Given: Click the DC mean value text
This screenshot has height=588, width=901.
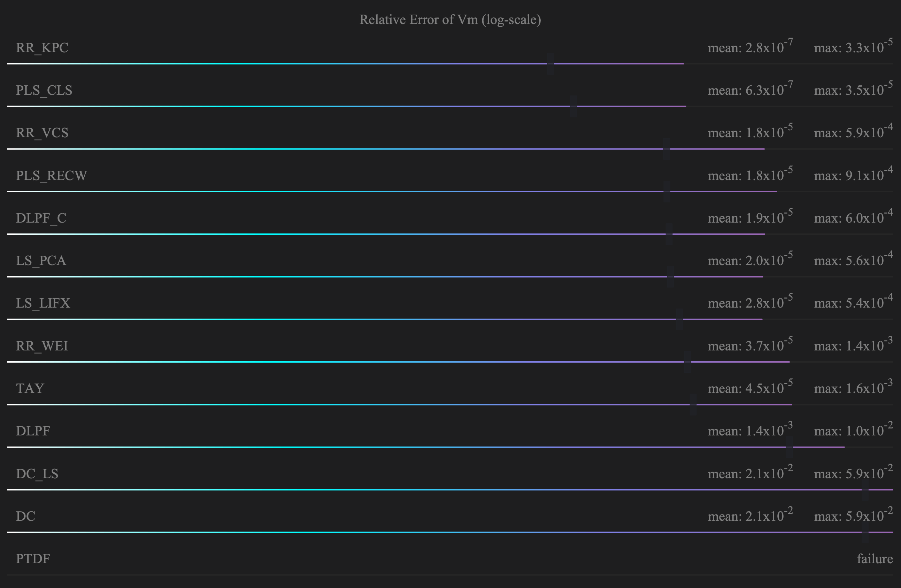Looking at the screenshot, I should pos(750,515).
